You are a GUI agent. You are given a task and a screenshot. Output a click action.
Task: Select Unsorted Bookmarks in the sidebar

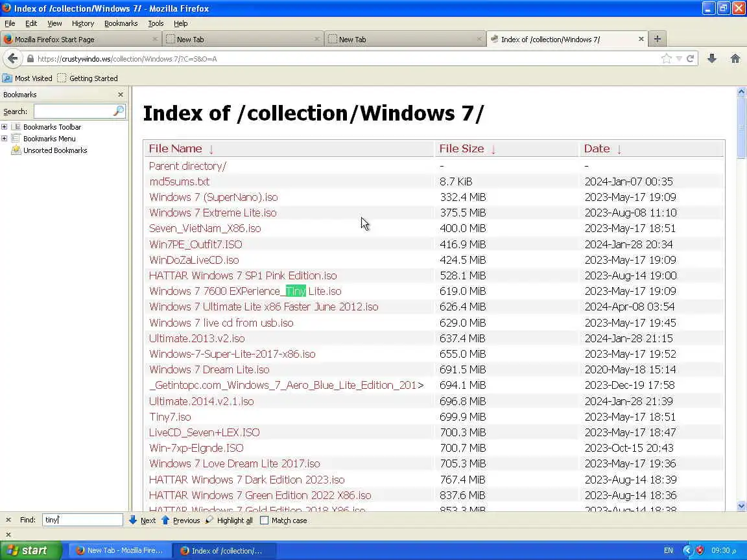pyautogui.click(x=55, y=150)
